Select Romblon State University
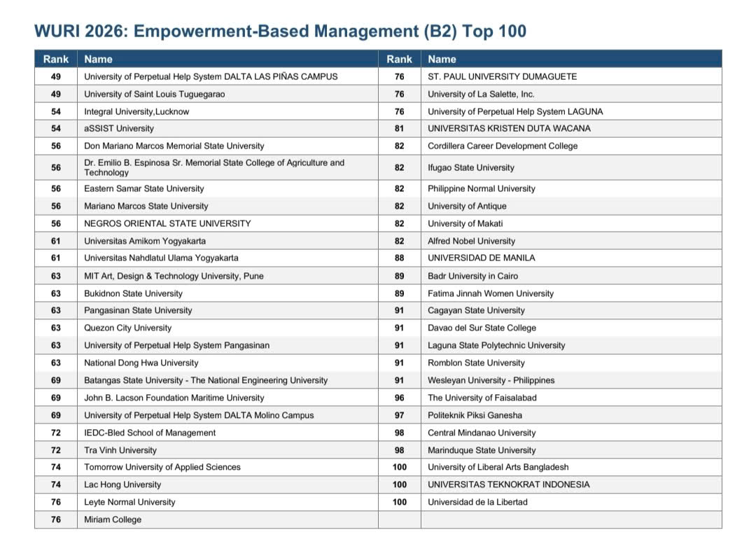This screenshot has height=558, width=756. point(477,363)
